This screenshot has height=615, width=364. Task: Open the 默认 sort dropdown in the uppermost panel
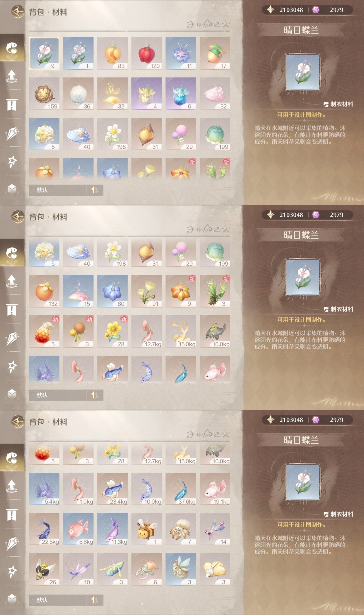[58, 190]
